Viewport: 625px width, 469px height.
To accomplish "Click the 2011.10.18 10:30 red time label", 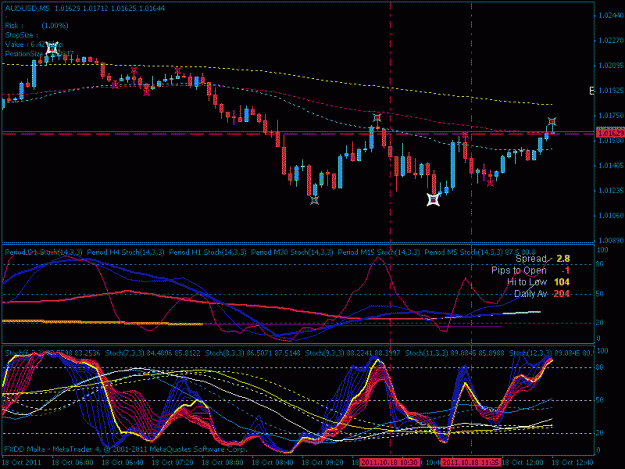I will [x=389, y=463].
